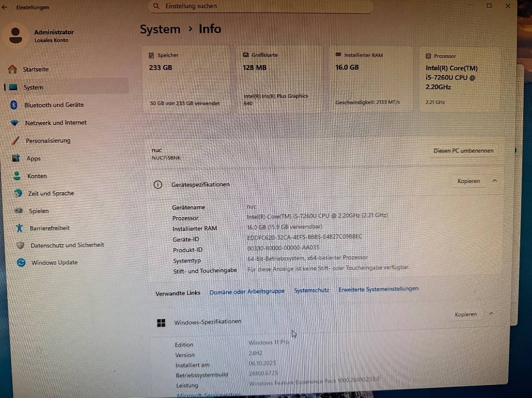
Task: Click the Installierter RAM 16.0 GB card
Action: (x=370, y=79)
